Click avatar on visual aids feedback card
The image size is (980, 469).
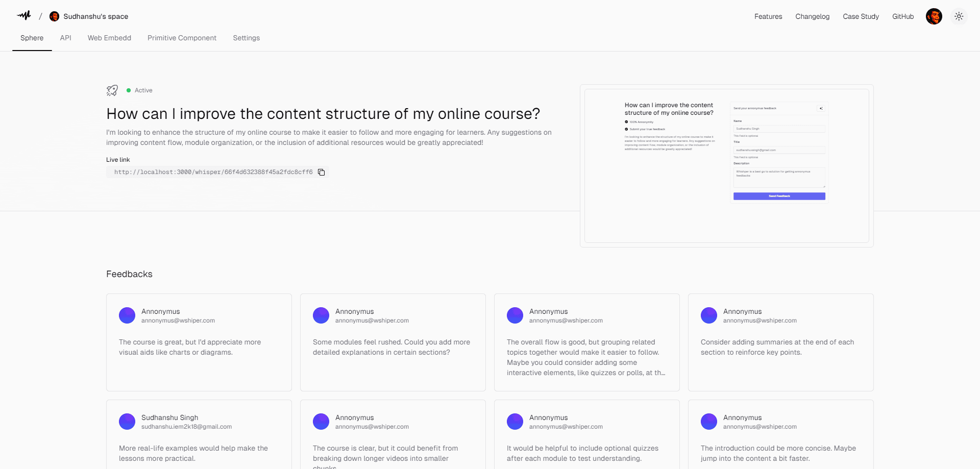127,315
